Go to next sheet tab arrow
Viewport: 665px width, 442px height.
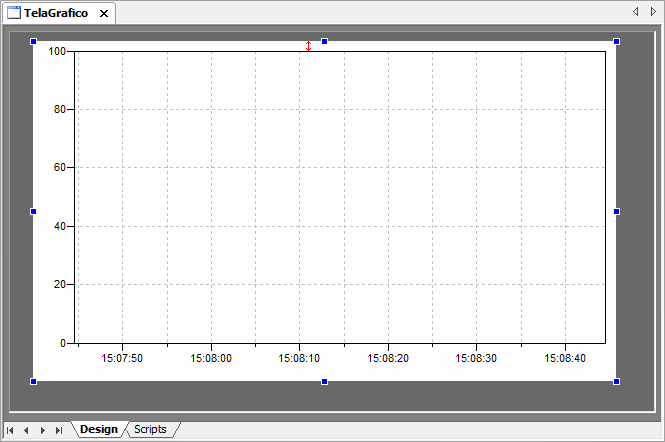point(42,430)
